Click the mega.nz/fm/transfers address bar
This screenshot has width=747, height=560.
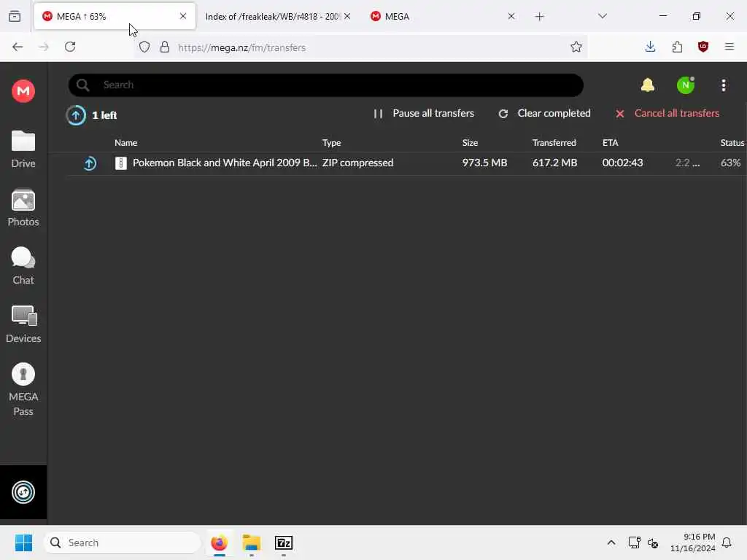(x=362, y=47)
